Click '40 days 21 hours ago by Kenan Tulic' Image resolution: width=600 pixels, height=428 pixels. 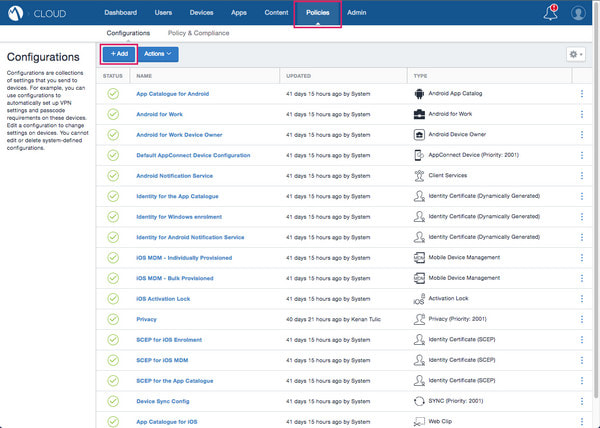[x=333, y=319]
